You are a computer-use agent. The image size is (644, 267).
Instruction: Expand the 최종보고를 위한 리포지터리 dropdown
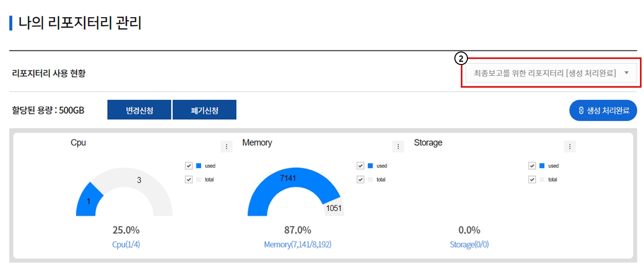[551, 73]
